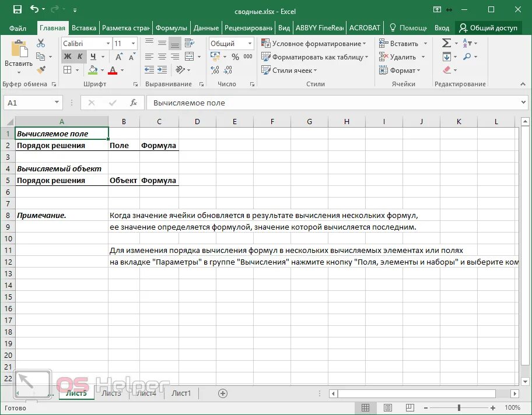
Task: Expand Форматировать как таблицу menu
Action: [315, 57]
